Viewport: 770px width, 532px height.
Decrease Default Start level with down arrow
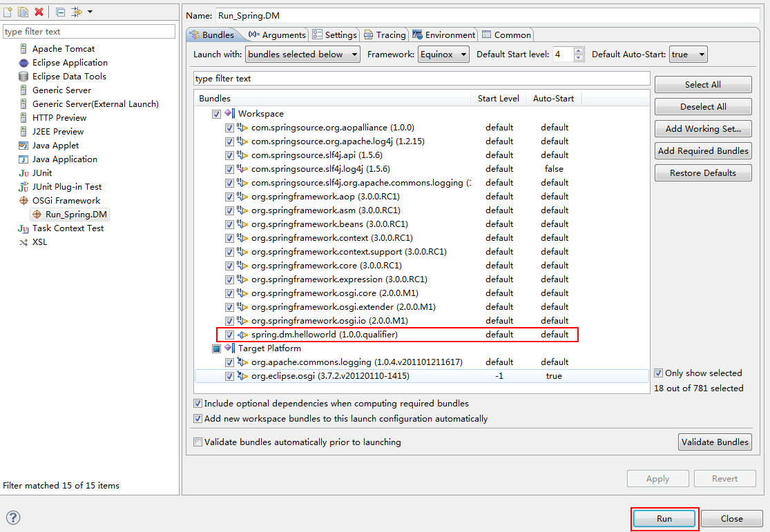tap(579, 58)
